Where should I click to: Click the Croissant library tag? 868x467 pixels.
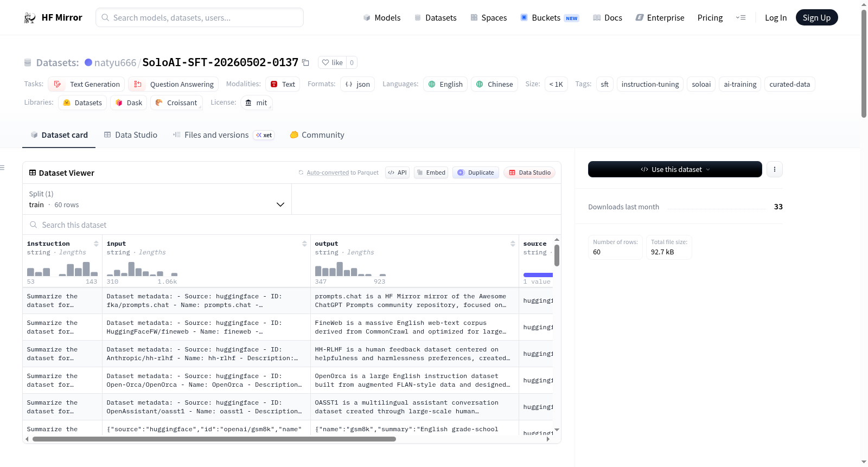(x=176, y=103)
